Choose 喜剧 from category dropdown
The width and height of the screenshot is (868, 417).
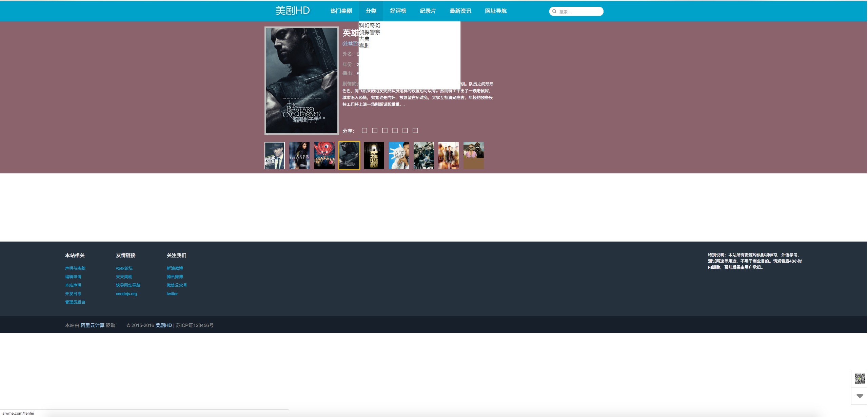pos(364,46)
